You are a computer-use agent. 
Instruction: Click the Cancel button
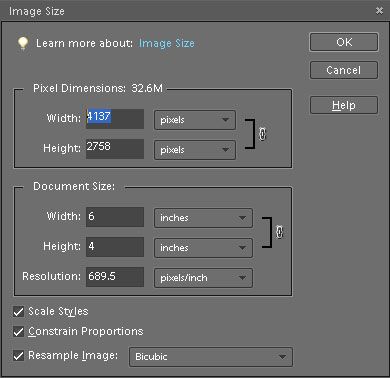[344, 70]
